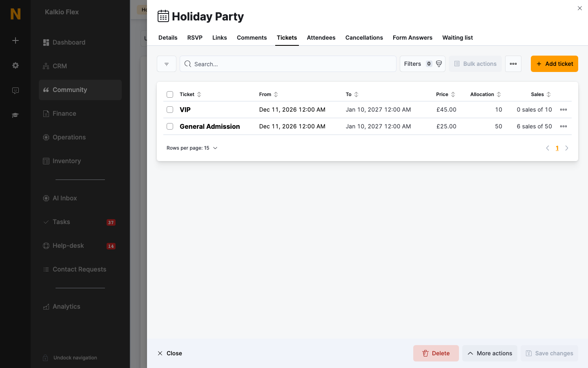Open the Waiting list tab
This screenshot has width=588, height=368.
pyautogui.click(x=457, y=38)
